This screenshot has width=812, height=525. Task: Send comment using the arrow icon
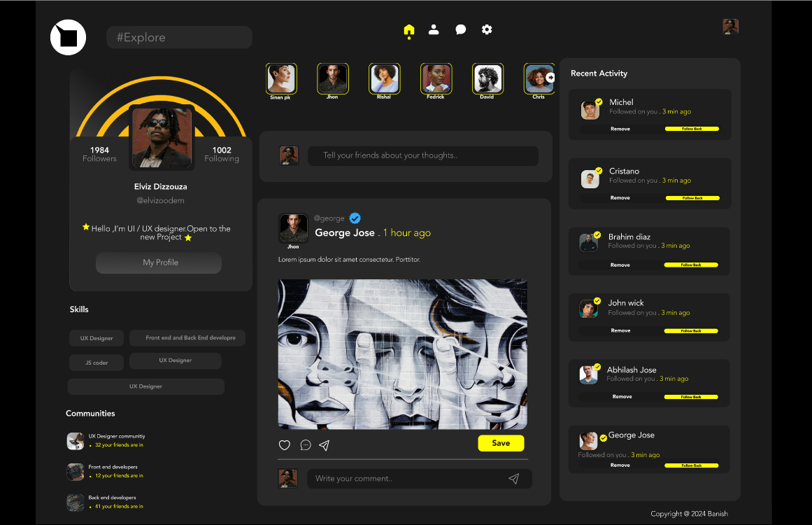pyautogui.click(x=513, y=479)
